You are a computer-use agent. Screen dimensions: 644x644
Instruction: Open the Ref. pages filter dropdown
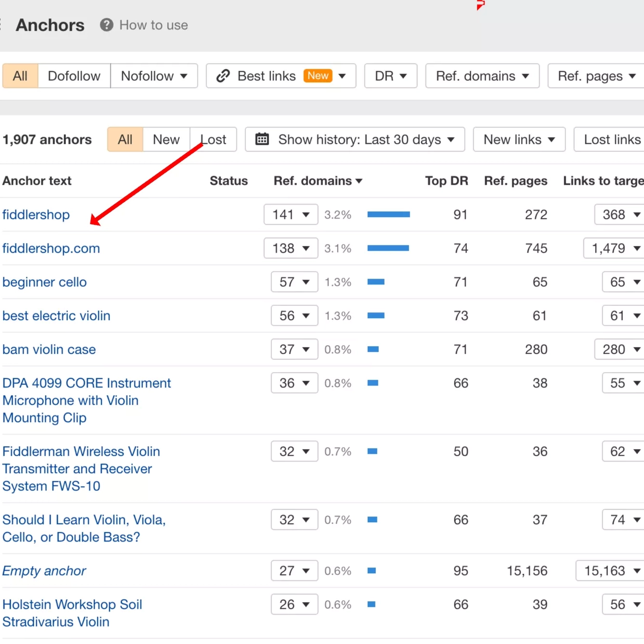pyautogui.click(x=596, y=76)
